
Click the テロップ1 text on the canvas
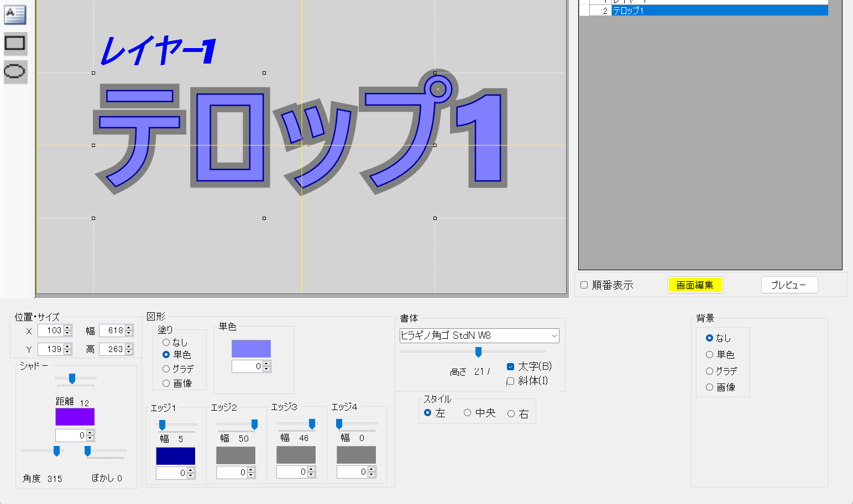point(300,133)
